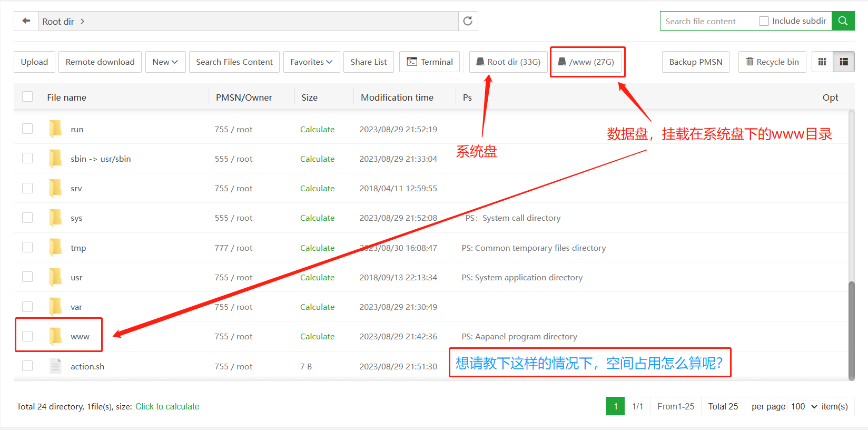
Task: Open the Recycle bin
Action: (772, 62)
